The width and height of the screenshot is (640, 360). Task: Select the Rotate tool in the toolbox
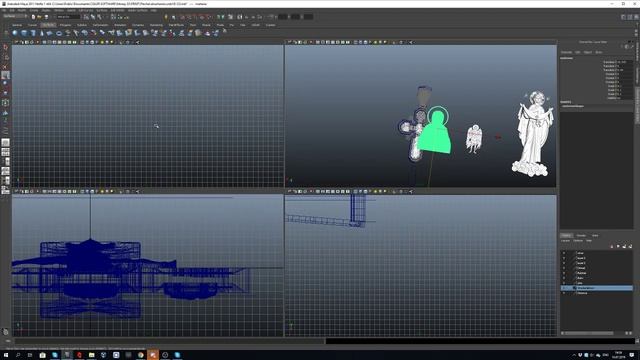point(5,84)
